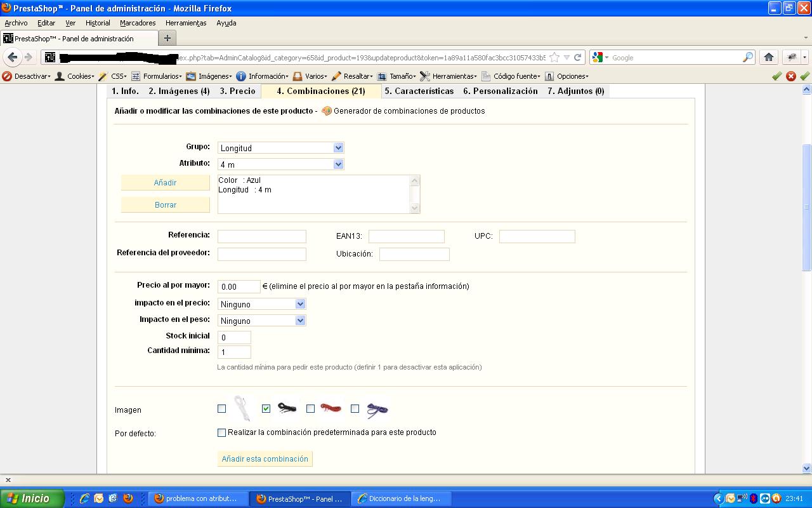Open the Editar menu
The height and width of the screenshot is (508, 812).
tap(46, 23)
